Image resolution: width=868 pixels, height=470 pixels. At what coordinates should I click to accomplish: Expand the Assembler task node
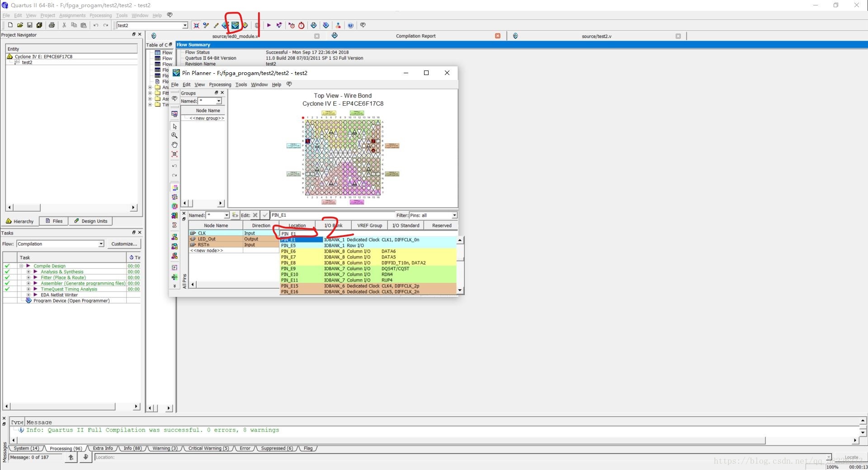(x=28, y=283)
